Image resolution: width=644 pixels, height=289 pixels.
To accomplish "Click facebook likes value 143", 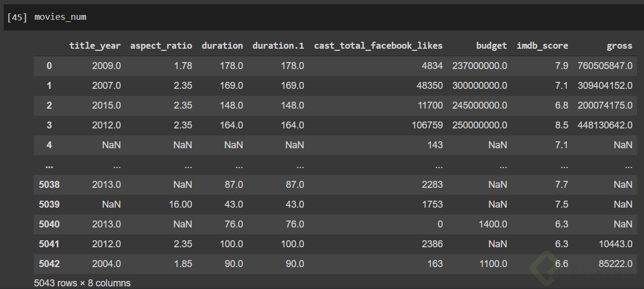I will click(436, 144).
